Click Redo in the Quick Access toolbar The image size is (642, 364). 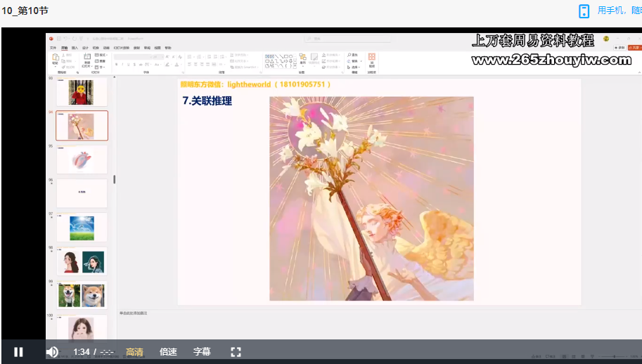click(x=74, y=39)
